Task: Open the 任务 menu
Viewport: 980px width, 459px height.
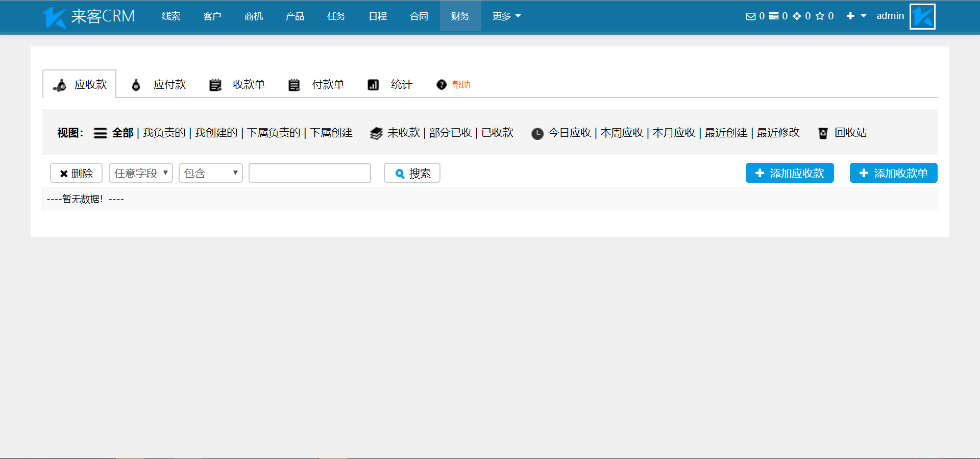Action: click(x=336, y=16)
